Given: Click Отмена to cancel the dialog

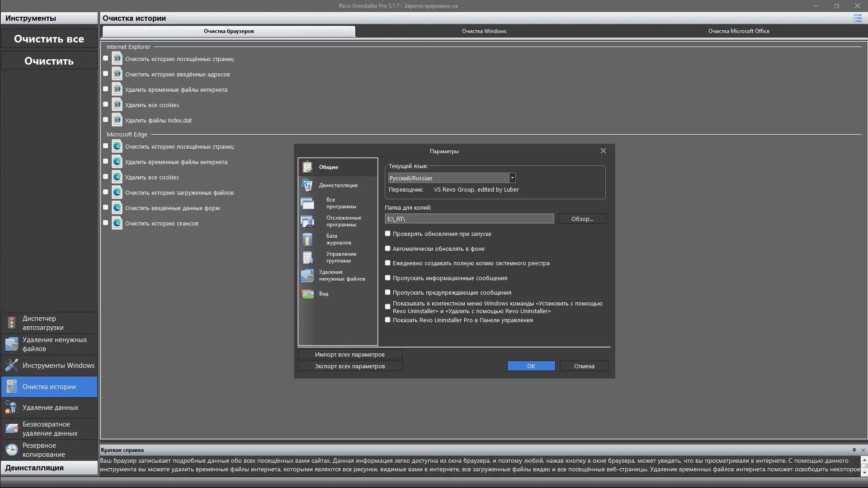Looking at the screenshot, I should 584,366.
